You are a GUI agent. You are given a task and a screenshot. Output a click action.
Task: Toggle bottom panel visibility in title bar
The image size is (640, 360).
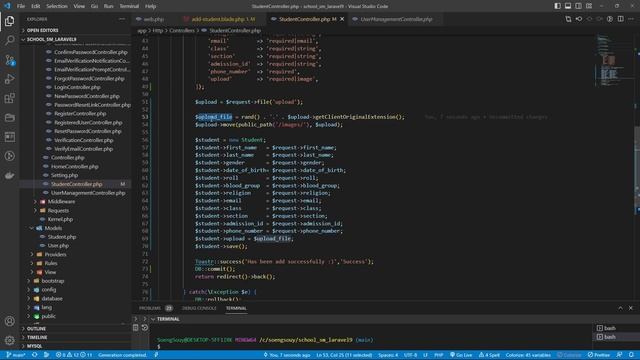(568, 6)
